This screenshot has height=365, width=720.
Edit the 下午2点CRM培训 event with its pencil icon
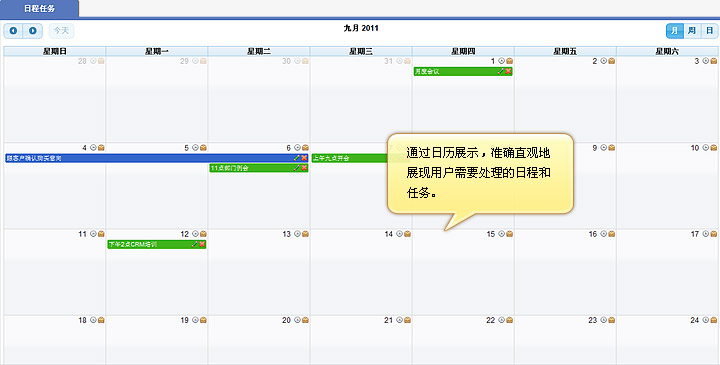[x=195, y=244]
